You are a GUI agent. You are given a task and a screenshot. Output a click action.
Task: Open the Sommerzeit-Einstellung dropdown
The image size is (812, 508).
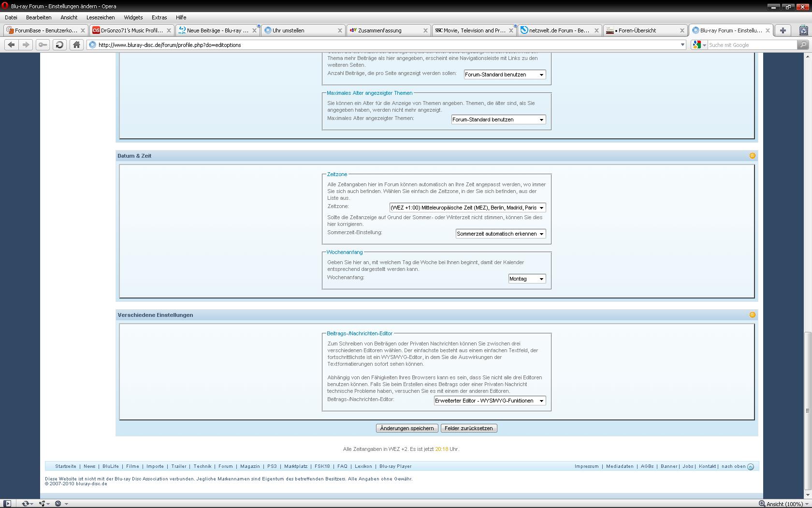tap(501, 234)
